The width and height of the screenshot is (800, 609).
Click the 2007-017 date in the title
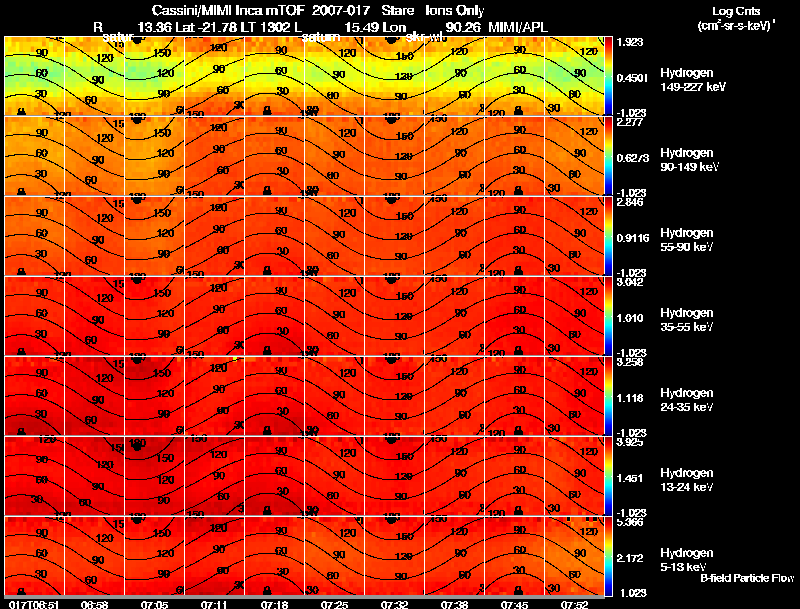click(341, 11)
